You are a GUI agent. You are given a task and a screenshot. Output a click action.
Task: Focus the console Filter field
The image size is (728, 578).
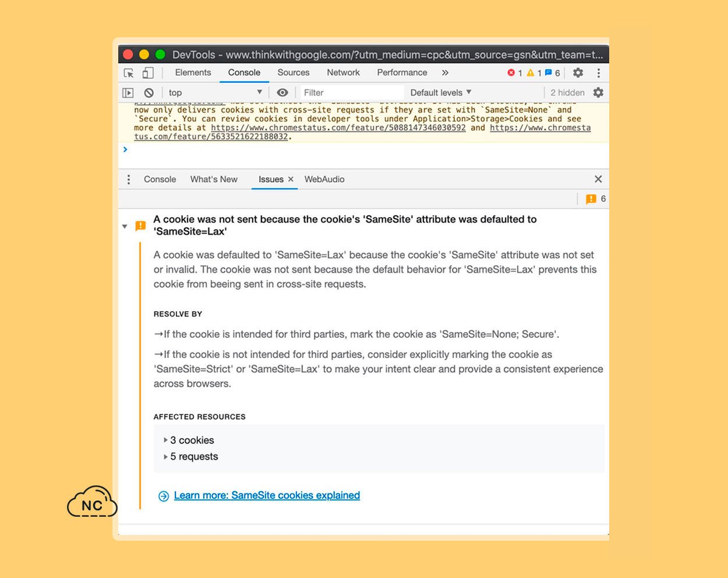351,93
